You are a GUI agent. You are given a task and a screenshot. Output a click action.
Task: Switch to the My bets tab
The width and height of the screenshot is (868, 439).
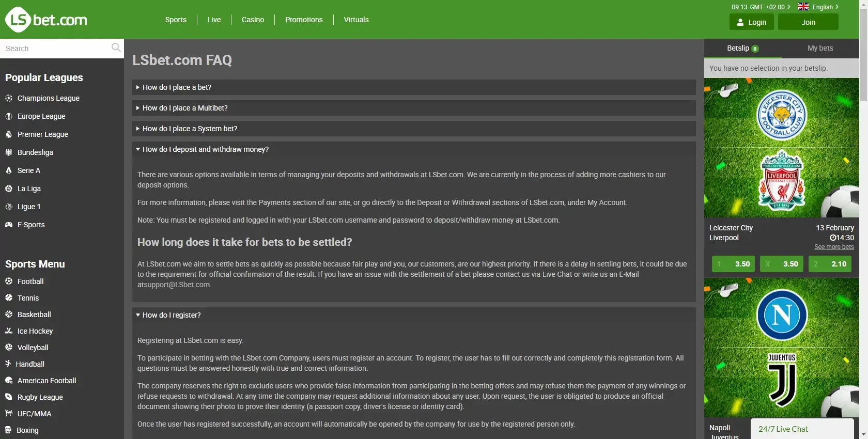click(820, 48)
